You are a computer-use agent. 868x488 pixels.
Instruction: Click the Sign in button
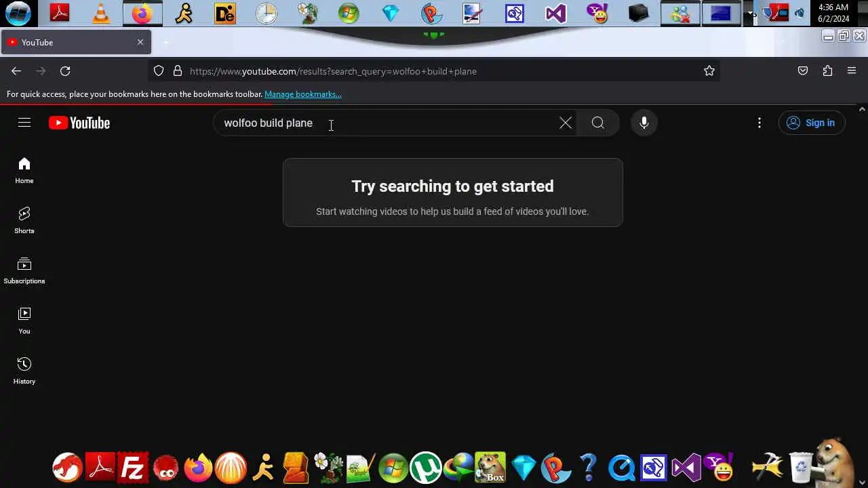click(x=811, y=123)
